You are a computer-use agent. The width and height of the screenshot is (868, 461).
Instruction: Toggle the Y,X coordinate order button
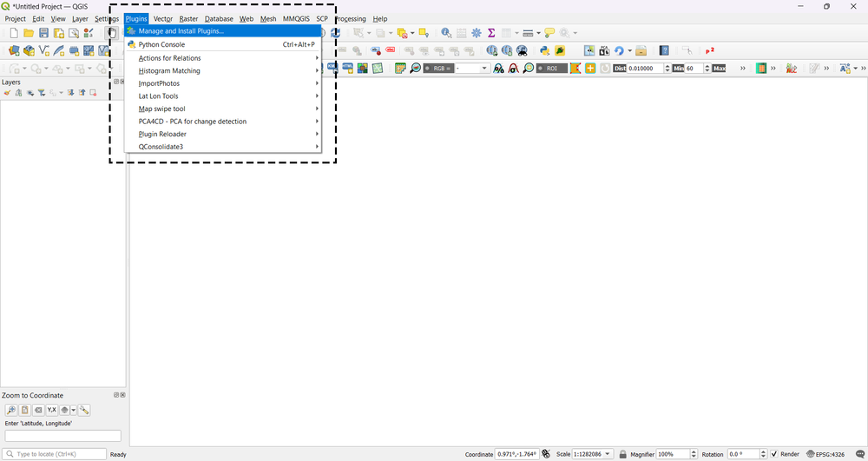51,410
